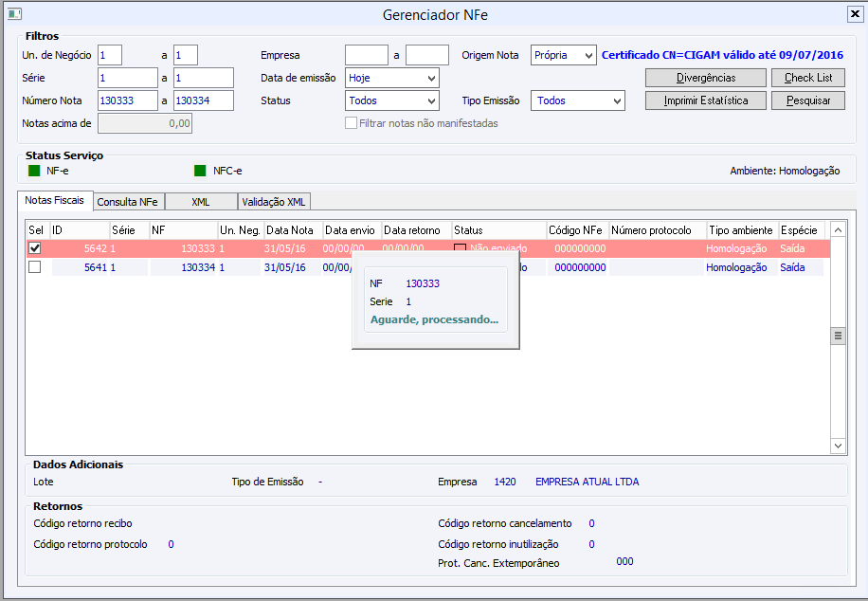Click the certificate validity text
Image resolution: width=868 pixels, height=601 pixels.
coord(722,55)
